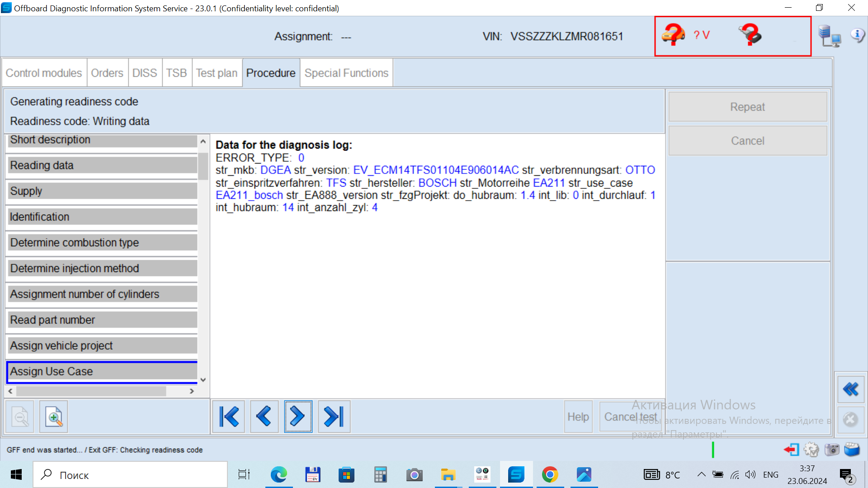Screen dimensions: 868x488
Task: Open Google Chrome from the taskbar
Action: (x=550, y=475)
